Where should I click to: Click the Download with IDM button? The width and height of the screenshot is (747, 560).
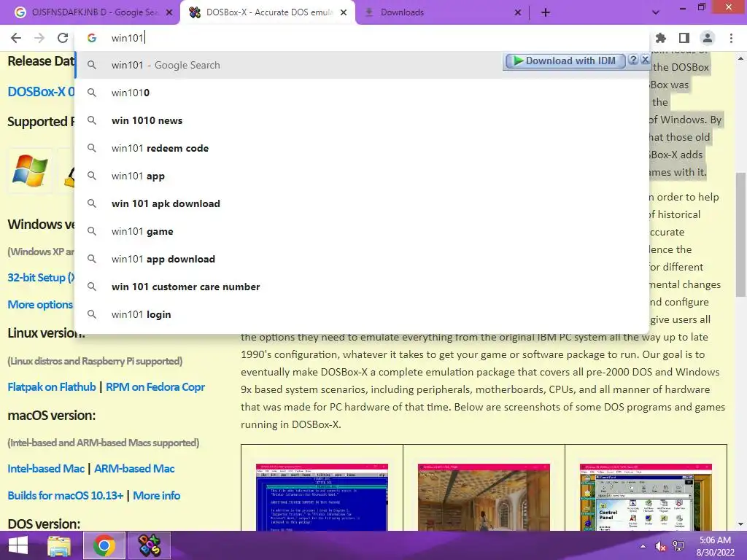coord(565,61)
